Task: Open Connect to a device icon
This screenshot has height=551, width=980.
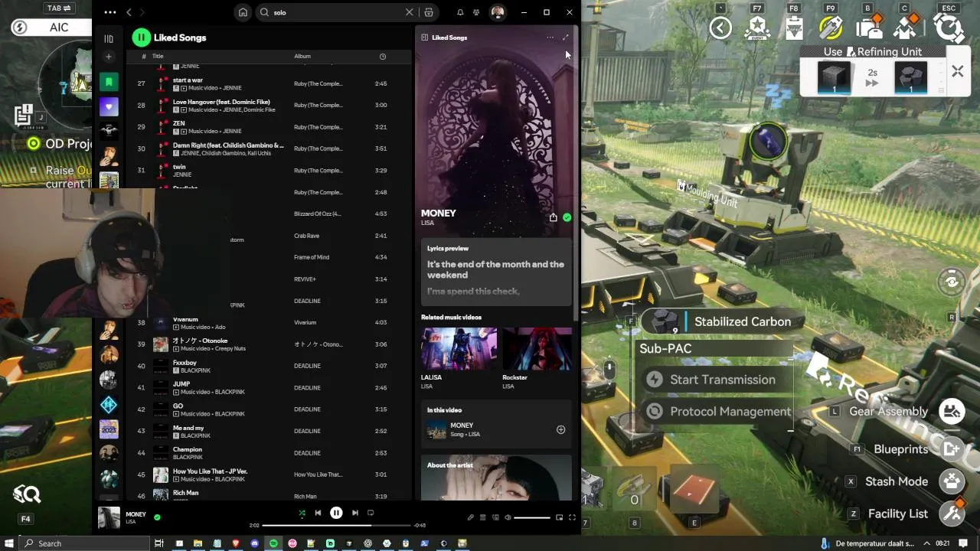Action: click(495, 518)
